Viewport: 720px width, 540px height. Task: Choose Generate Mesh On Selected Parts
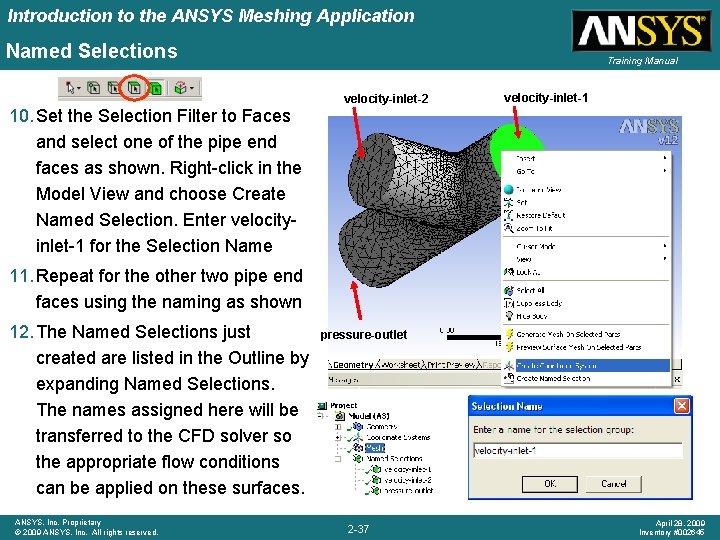(586, 334)
